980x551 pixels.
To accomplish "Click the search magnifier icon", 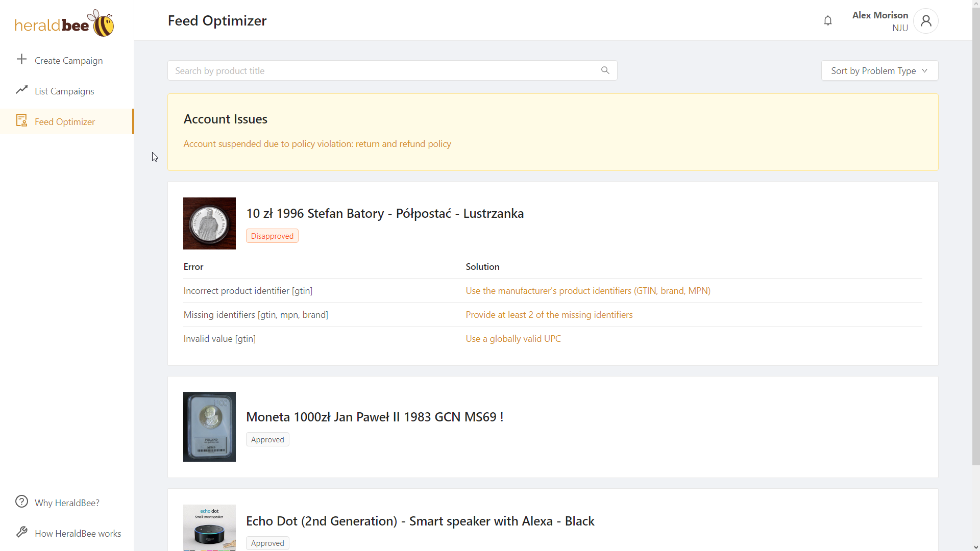I will [x=605, y=70].
